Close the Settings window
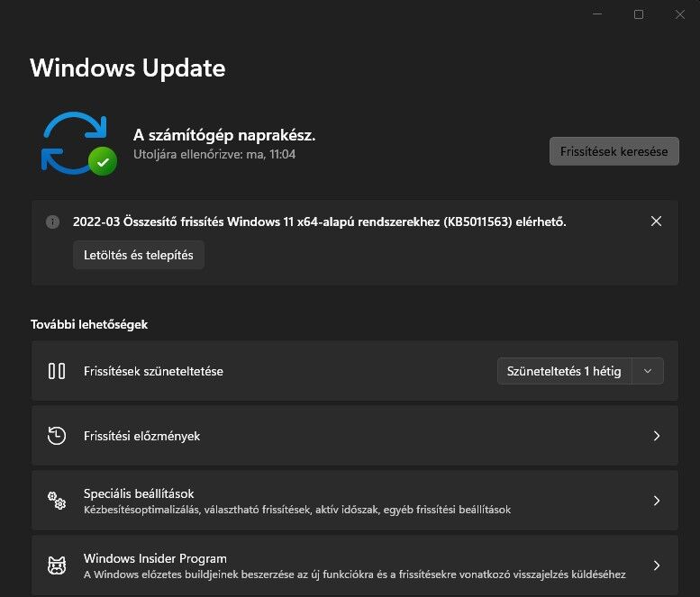700x597 pixels. [x=679, y=14]
